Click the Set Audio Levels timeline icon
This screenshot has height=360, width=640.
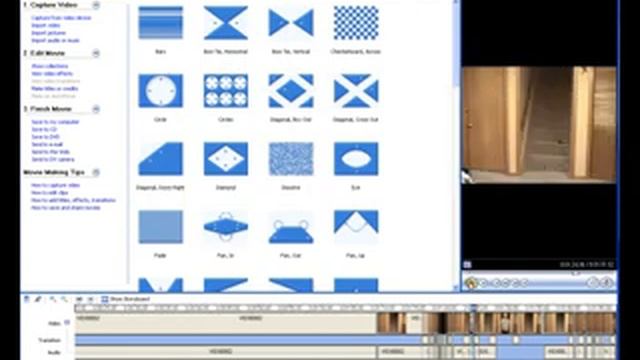coord(27,299)
